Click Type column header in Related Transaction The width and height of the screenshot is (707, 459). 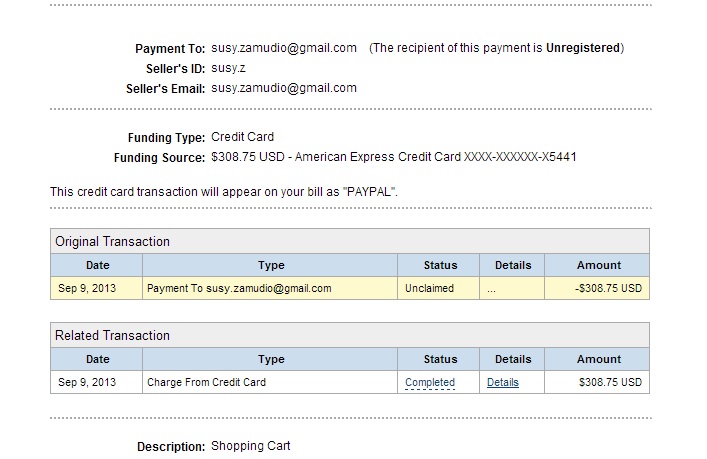point(271,359)
